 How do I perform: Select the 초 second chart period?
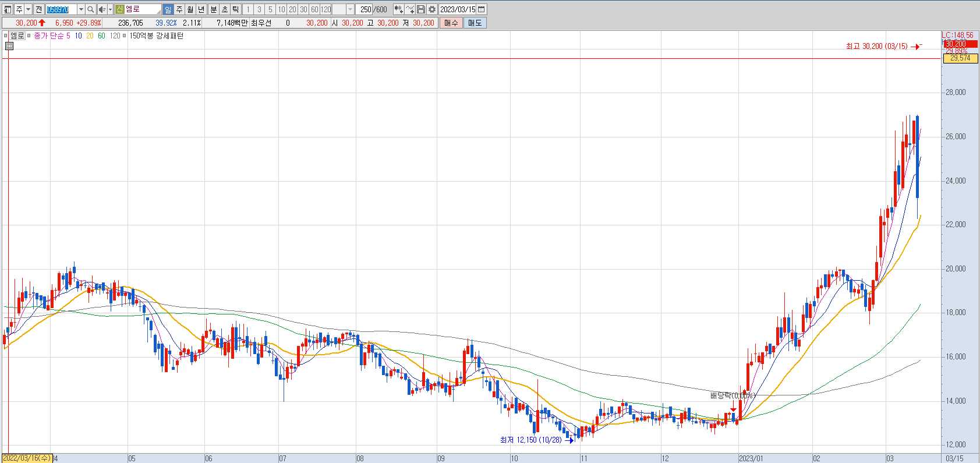tap(224, 9)
